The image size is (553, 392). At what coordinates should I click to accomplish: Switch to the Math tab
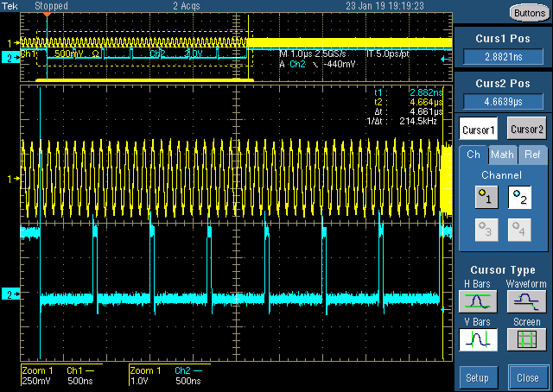click(x=502, y=155)
